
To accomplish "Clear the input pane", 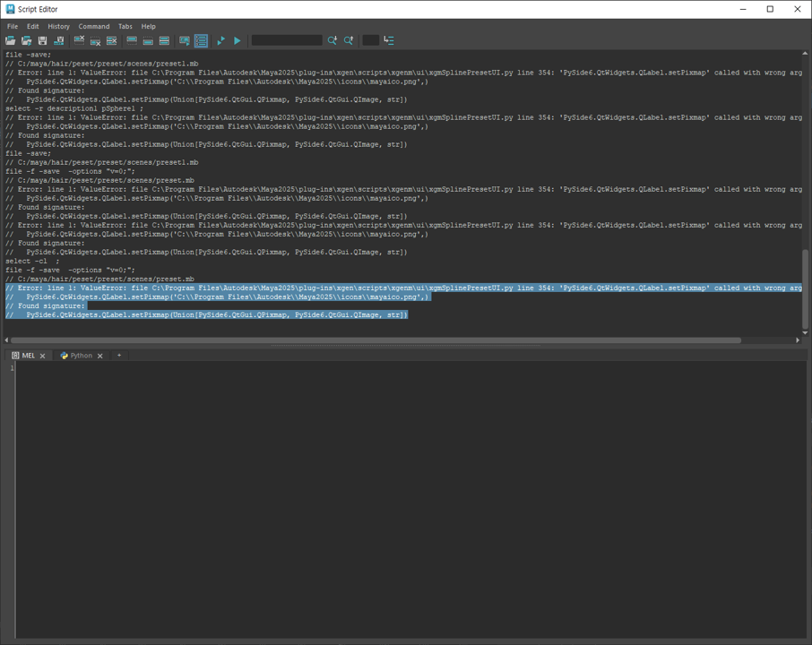I will coord(95,40).
